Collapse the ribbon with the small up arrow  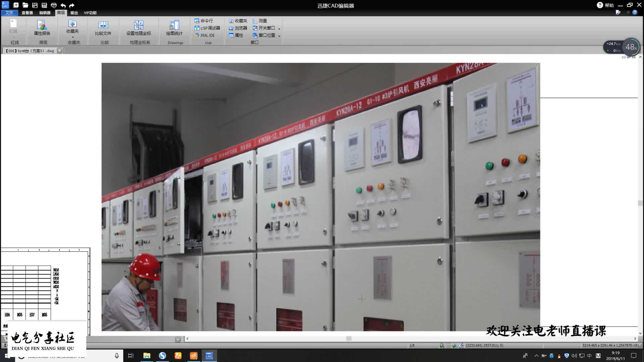pos(628,12)
